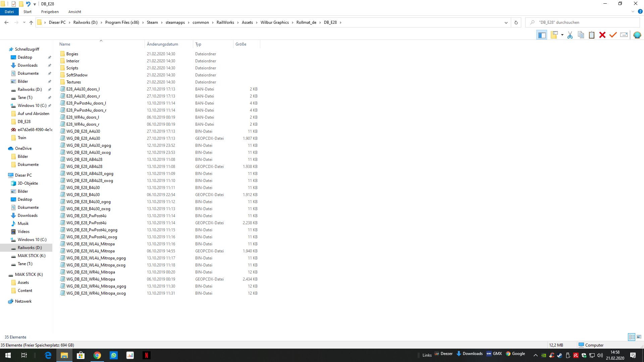Click the Copy documents icon
This screenshot has width=644, height=362.
pos(581,35)
